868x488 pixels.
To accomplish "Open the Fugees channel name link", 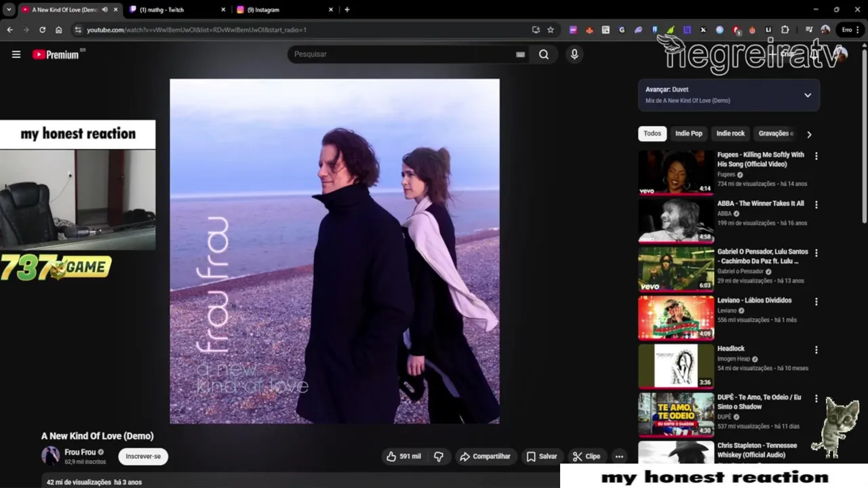I will point(726,174).
